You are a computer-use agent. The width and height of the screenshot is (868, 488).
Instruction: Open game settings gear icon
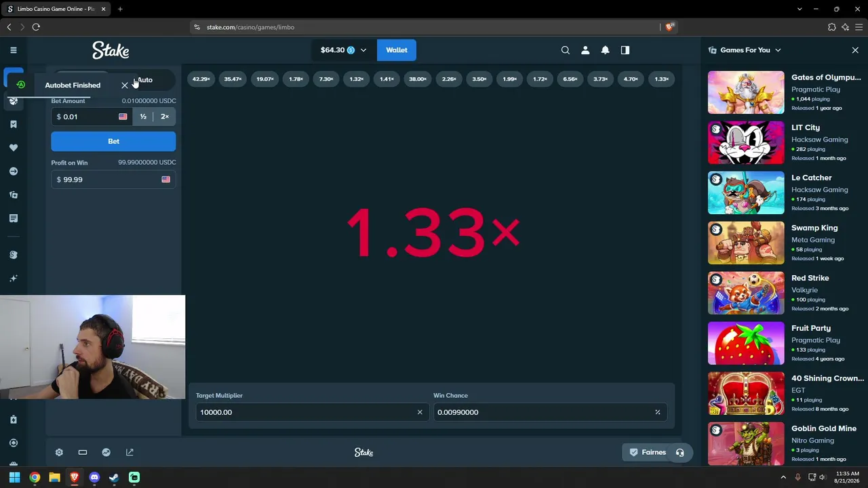coord(59,452)
